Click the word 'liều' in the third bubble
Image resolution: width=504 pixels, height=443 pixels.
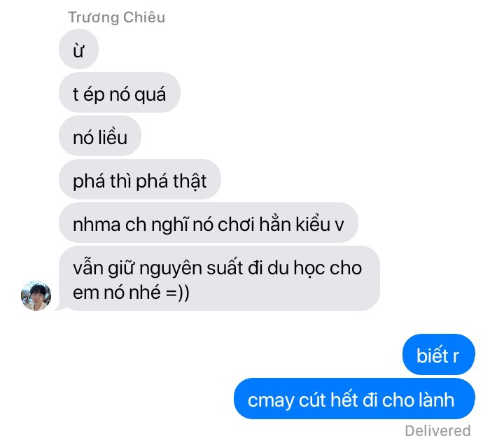pos(113,137)
